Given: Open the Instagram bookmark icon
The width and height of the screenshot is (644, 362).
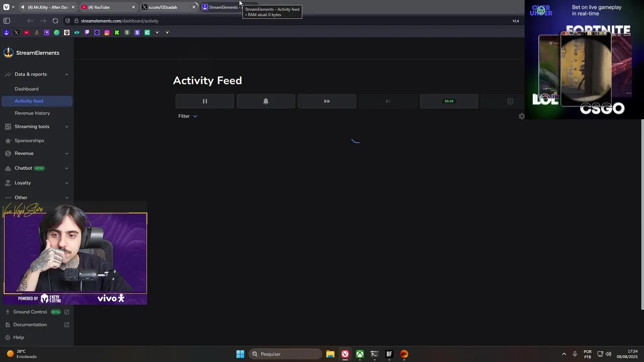Looking at the screenshot, I should (x=107, y=33).
